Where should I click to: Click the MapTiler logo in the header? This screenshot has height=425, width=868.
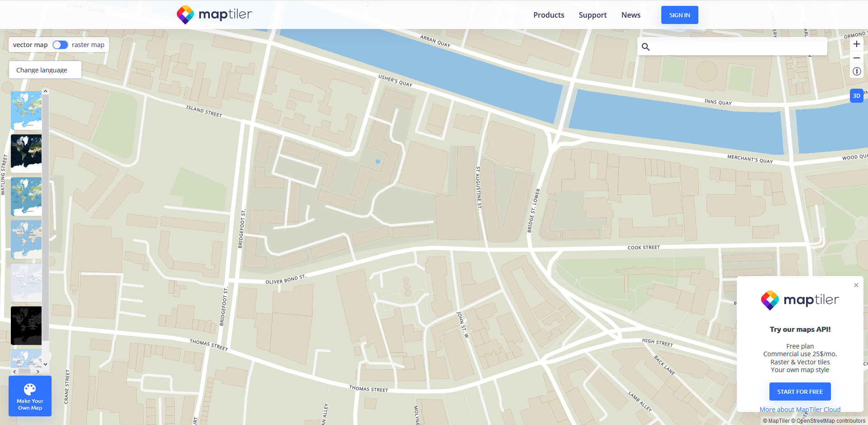213,14
